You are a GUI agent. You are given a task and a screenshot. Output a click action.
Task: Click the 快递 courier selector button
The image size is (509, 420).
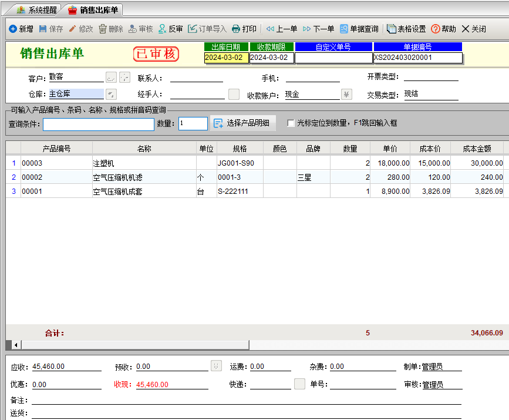point(299,384)
